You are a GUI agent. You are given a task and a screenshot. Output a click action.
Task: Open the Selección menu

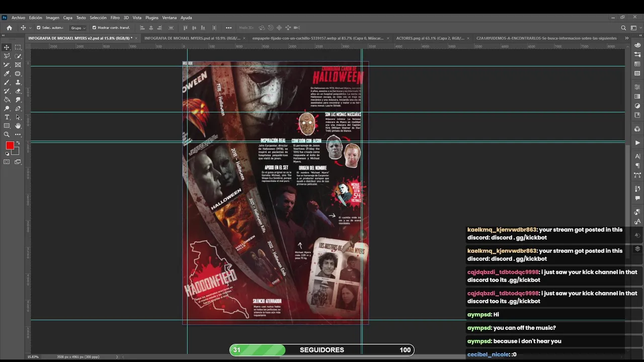coord(98,18)
